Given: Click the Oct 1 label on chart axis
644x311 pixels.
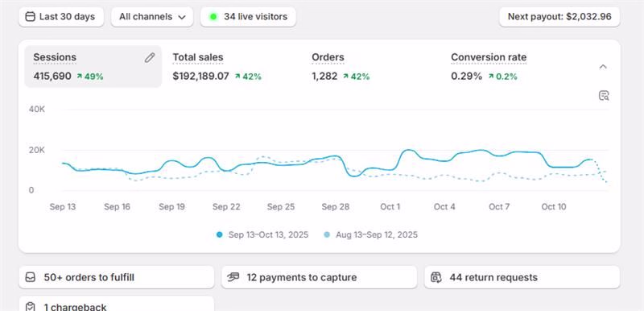Looking at the screenshot, I should [x=390, y=206].
